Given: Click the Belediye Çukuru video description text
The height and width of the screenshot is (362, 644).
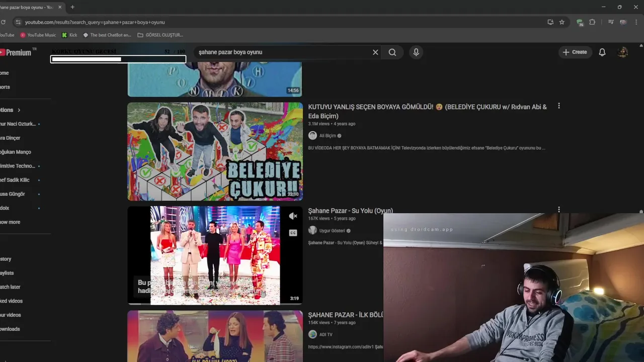Looking at the screenshot, I should point(427,148).
